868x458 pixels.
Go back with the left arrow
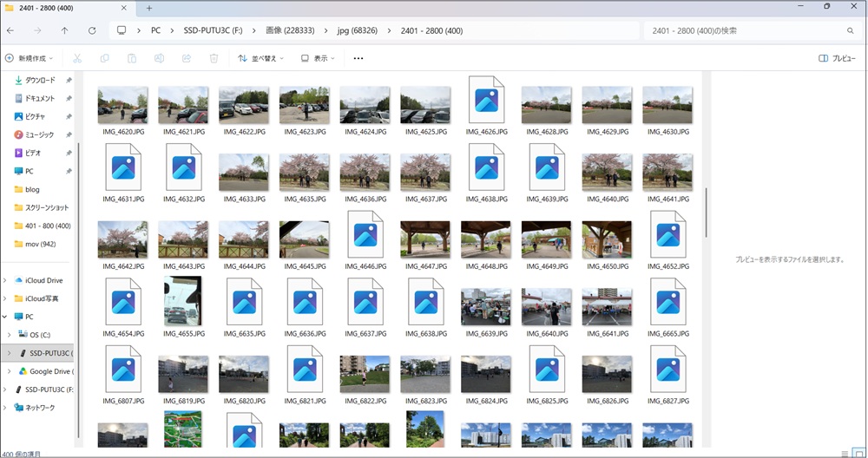pyautogui.click(x=10, y=30)
